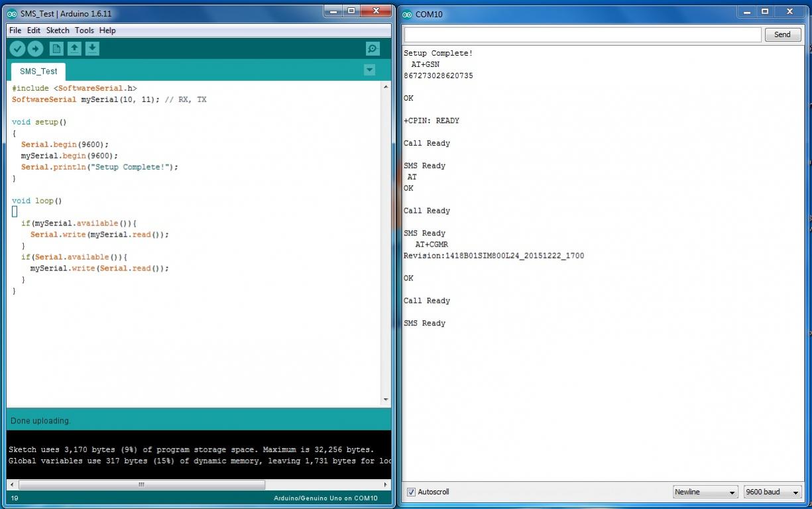This screenshot has width=812, height=509.
Task: Click the Verify sketch checkmark icon
Action: click(x=17, y=48)
